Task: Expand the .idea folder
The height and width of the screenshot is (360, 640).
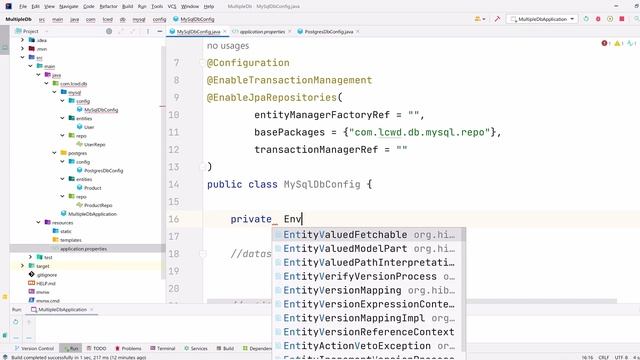Action: pyautogui.click(x=22, y=40)
